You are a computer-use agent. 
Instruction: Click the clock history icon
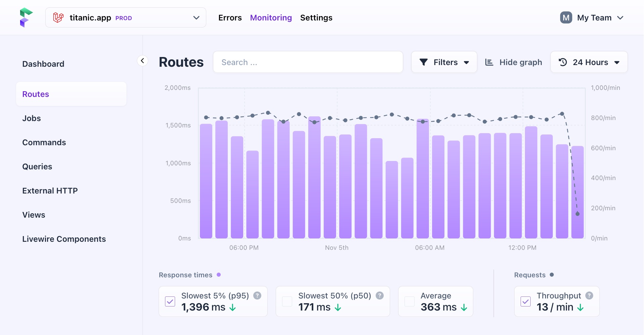pyautogui.click(x=563, y=62)
